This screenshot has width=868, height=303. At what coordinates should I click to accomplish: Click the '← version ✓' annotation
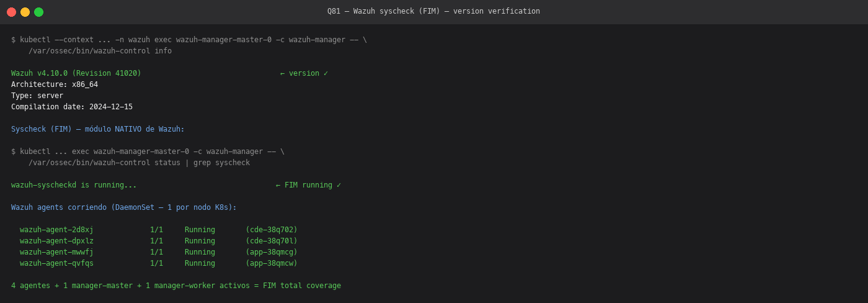pyautogui.click(x=304, y=73)
